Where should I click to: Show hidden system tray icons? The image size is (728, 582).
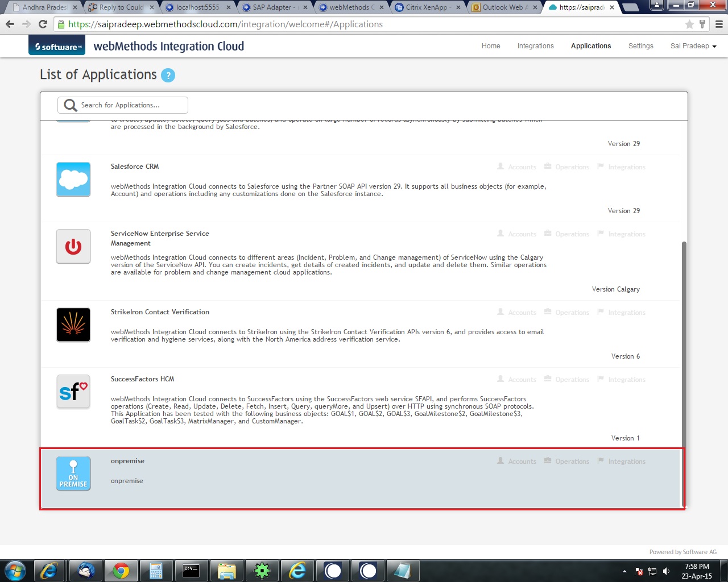pos(624,571)
